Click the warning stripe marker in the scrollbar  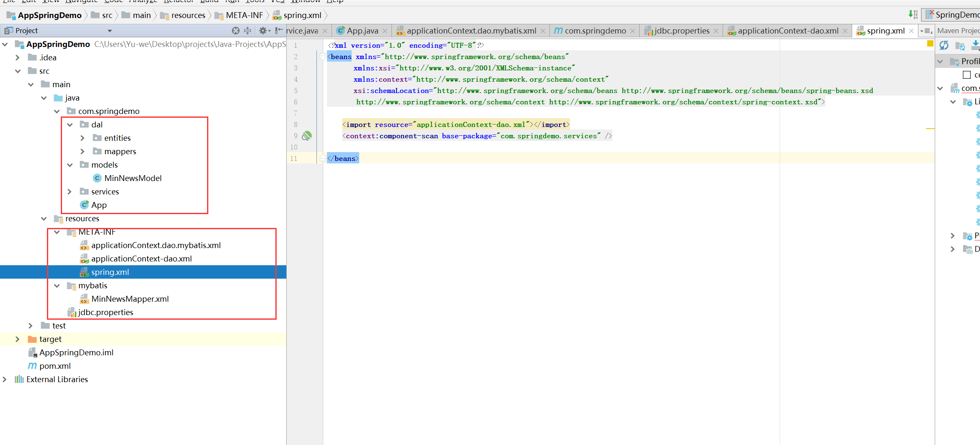point(930,128)
